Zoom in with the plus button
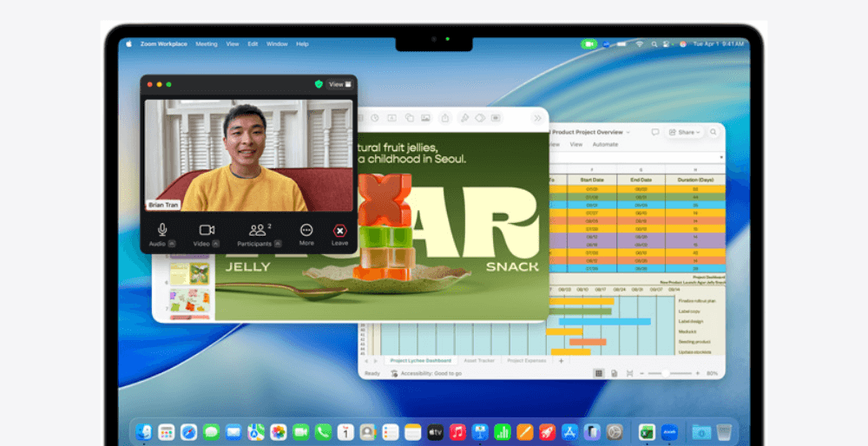Viewport: 868px width, 446px height. tap(698, 373)
